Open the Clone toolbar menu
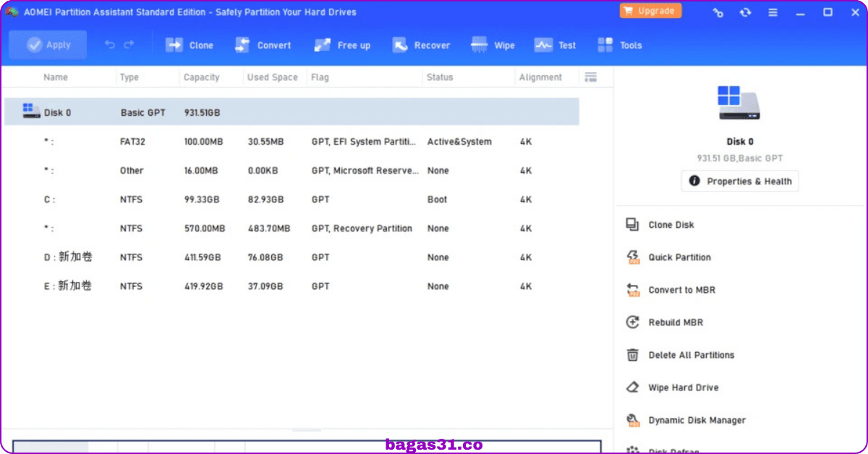 (190, 46)
